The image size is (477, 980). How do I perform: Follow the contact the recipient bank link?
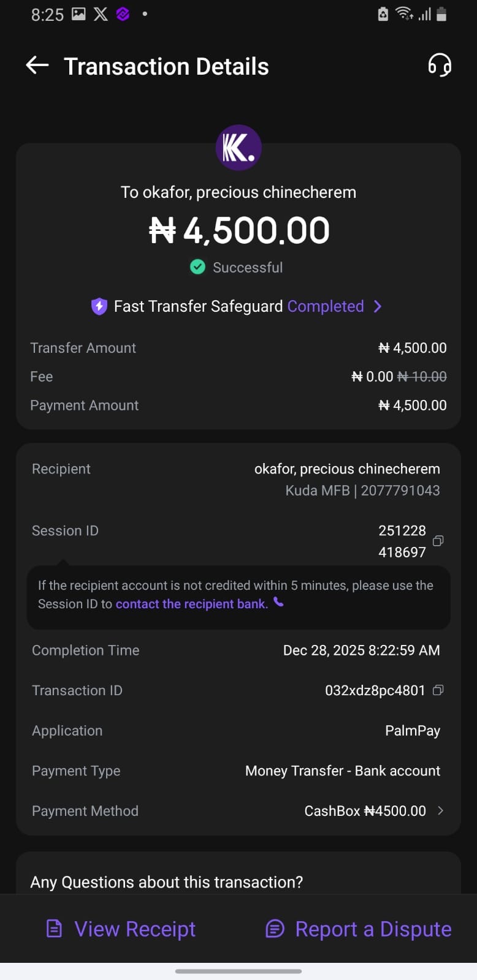click(191, 604)
